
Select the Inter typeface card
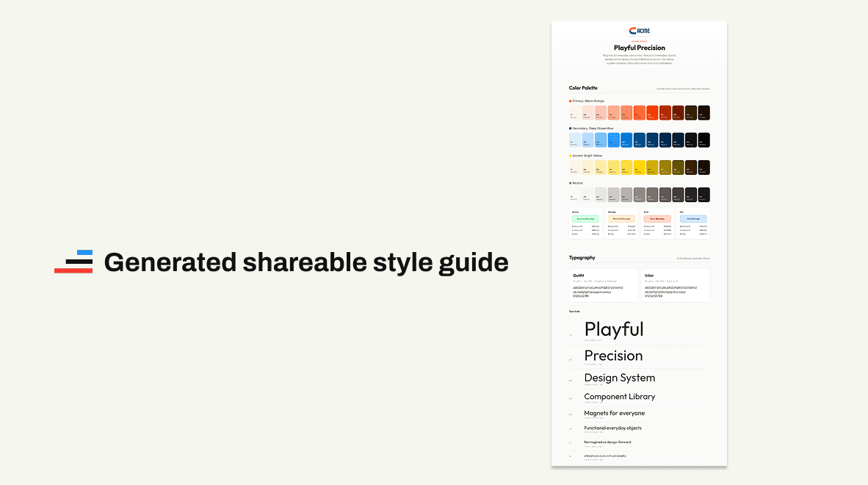[674, 285]
